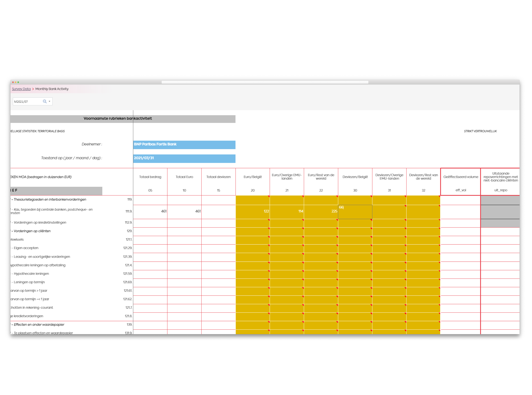Select the yellow cell containing 122
Screen dimensions: 532x395
[x=253, y=212]
